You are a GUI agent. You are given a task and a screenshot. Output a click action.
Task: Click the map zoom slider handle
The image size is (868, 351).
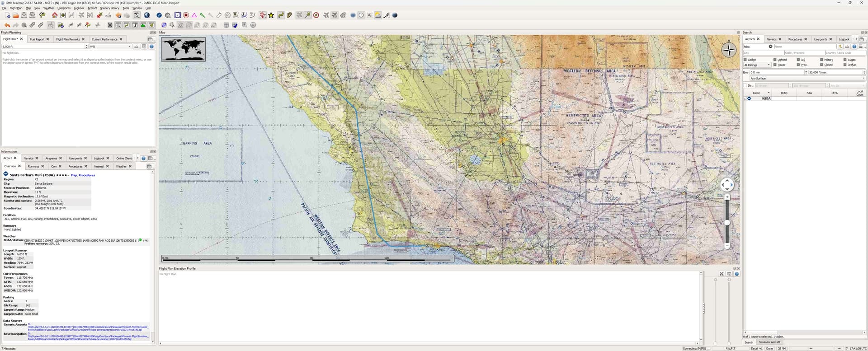coord(727,223)
